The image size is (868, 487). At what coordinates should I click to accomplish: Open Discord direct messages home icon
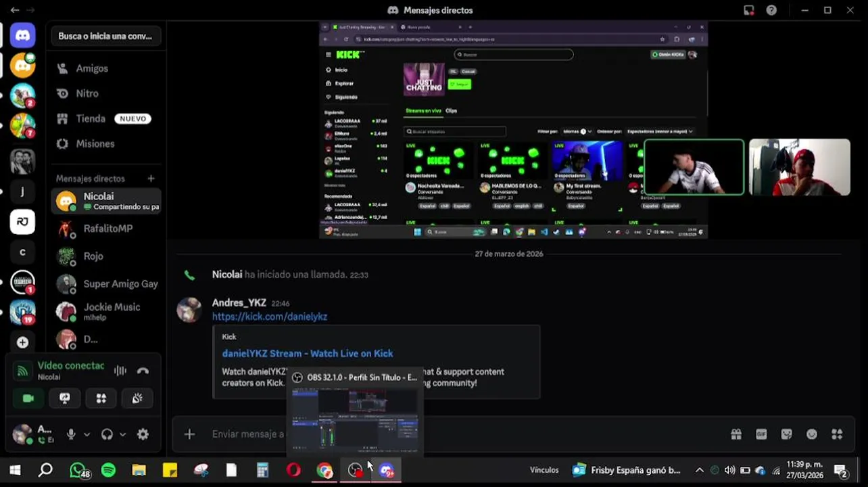[22, 36]
